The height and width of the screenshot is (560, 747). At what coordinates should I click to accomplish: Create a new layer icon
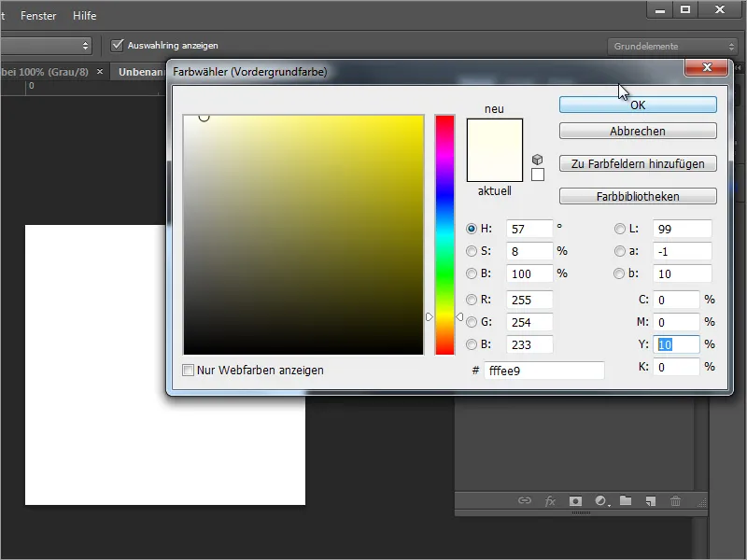click(651, 501)
